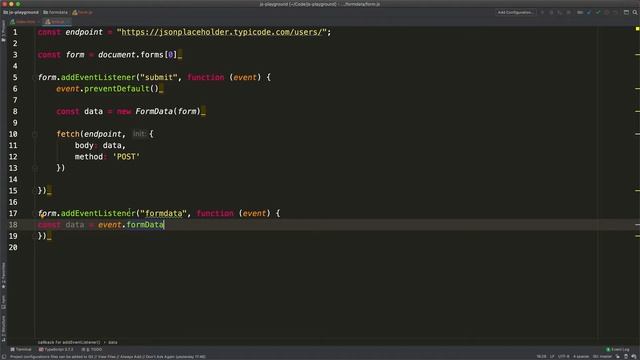
Task: Click the UTF-8 encoding selector in status bar
Action: point(564,357)
